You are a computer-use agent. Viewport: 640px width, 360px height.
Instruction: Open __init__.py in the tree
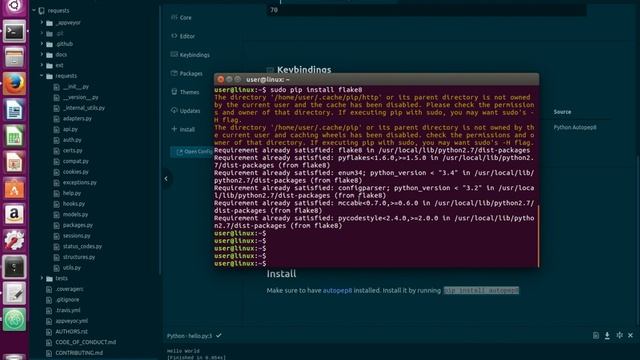pos(76,87)
